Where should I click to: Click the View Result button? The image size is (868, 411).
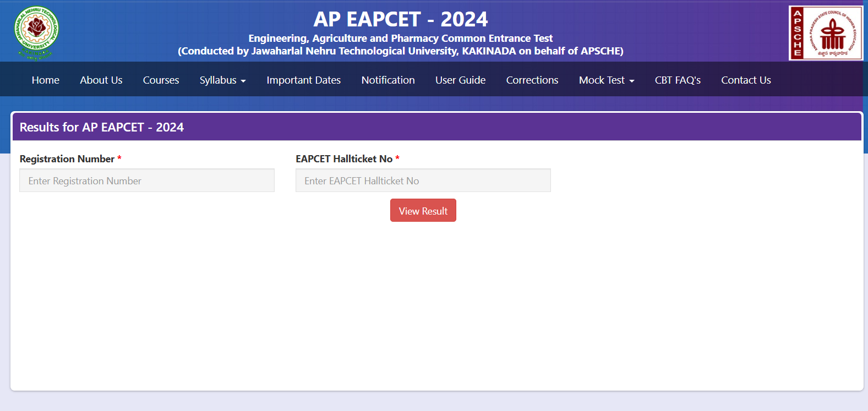point(423,210)
